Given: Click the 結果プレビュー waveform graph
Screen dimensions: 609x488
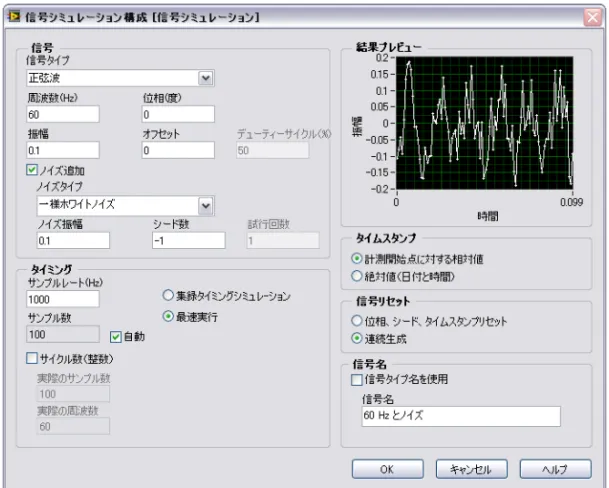Looking at the screenshot, I should [x=484, y=123].
